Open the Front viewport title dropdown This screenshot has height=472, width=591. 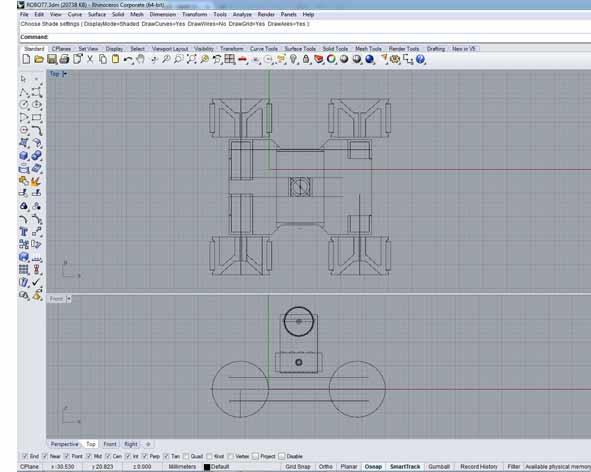pos(69,299)
